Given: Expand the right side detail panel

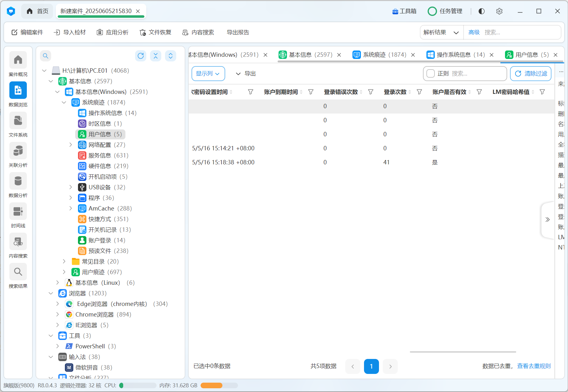Looking at the screenshot, I should click(x=547, y=220).
